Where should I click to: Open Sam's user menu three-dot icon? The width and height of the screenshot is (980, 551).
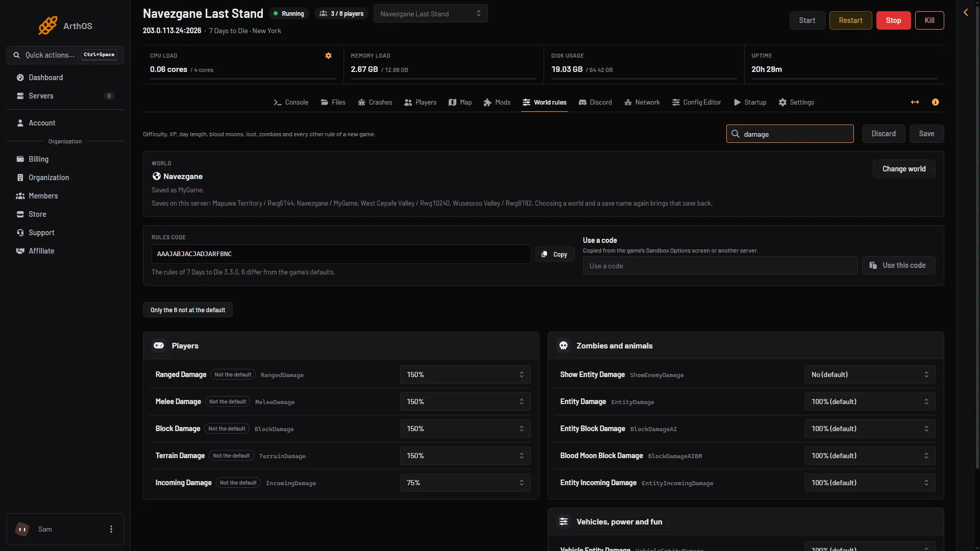click(x=111, y=529)
